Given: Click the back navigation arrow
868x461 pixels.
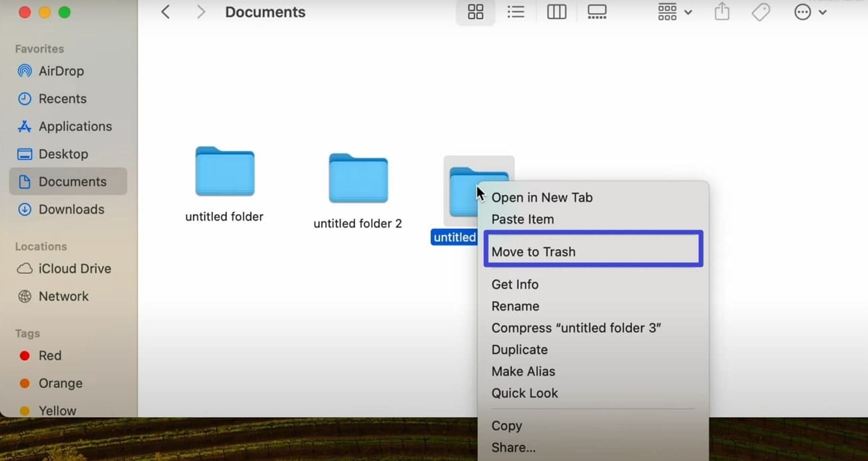Looking at the screenshot, I should click(165, 11).
